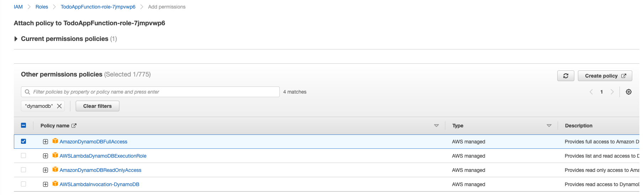Open the Type column sort dropdown arrow
644x195 pixels.
pos(549,126)
